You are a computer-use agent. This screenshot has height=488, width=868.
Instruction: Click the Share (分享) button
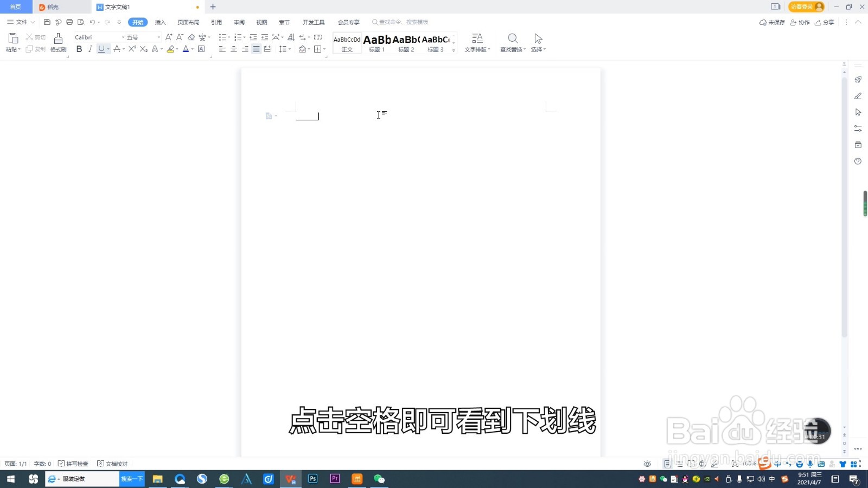(825, 22)
